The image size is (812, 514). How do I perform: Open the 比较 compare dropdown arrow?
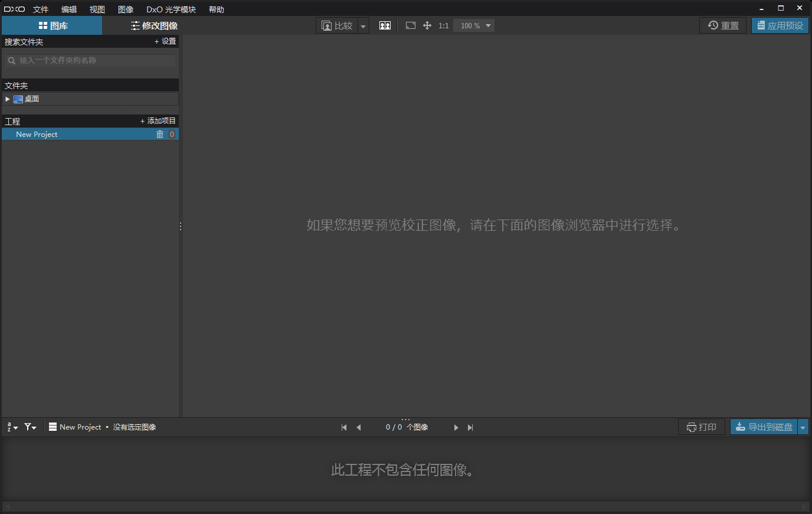click(x=364, y=26)
